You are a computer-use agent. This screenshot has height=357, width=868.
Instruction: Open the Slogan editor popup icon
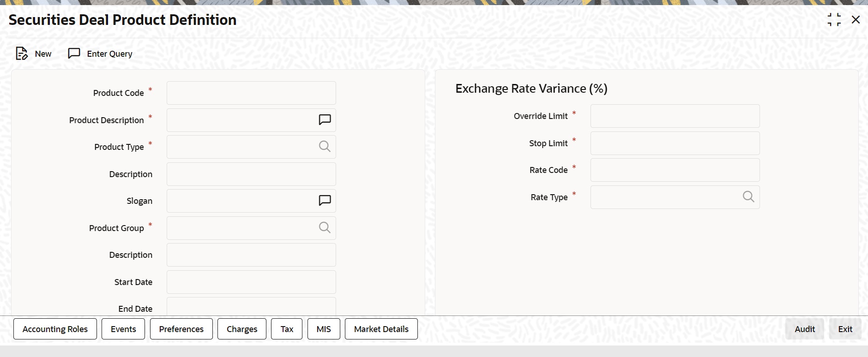[325, 201]
